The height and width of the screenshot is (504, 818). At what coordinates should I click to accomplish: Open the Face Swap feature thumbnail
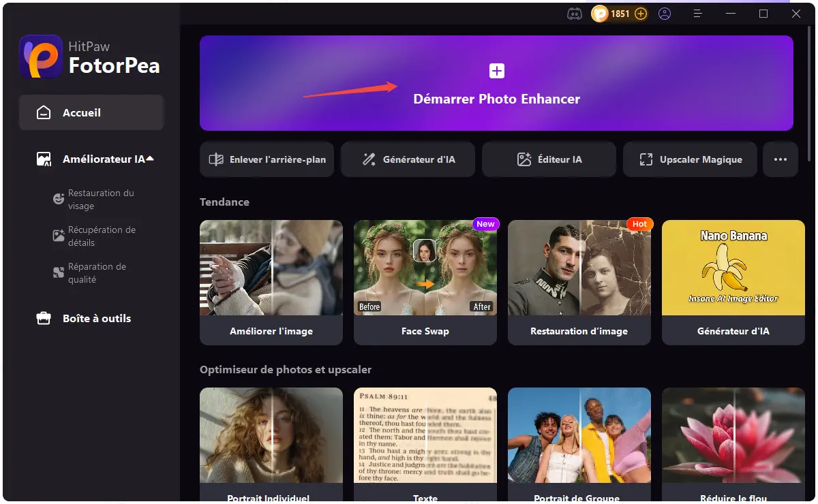(x=425, y=267)
